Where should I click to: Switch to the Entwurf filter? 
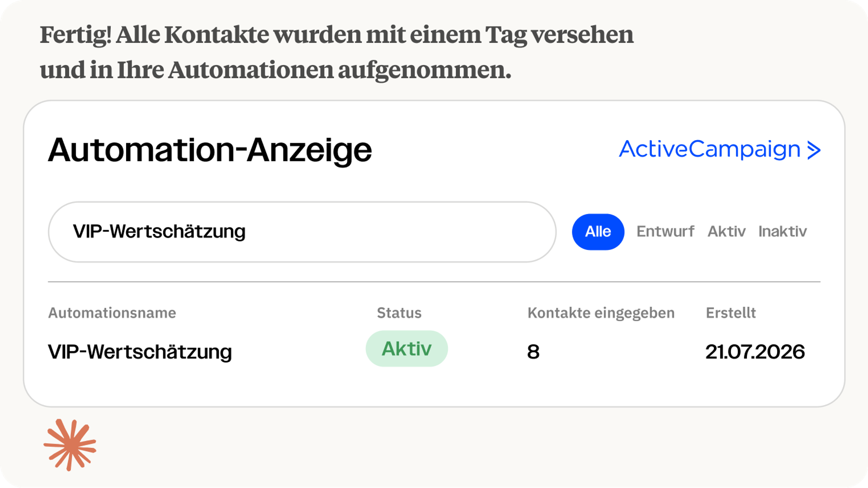pos(665,231)
